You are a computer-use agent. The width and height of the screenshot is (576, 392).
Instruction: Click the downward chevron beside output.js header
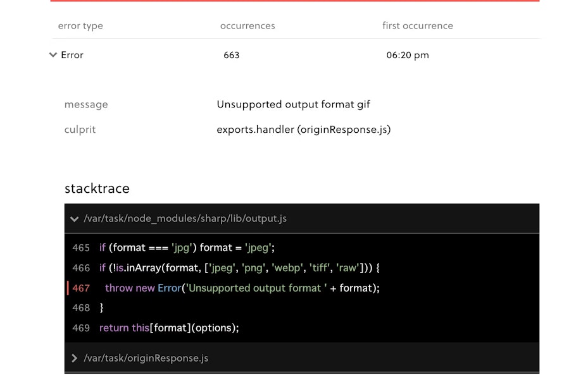click(74, 218)
